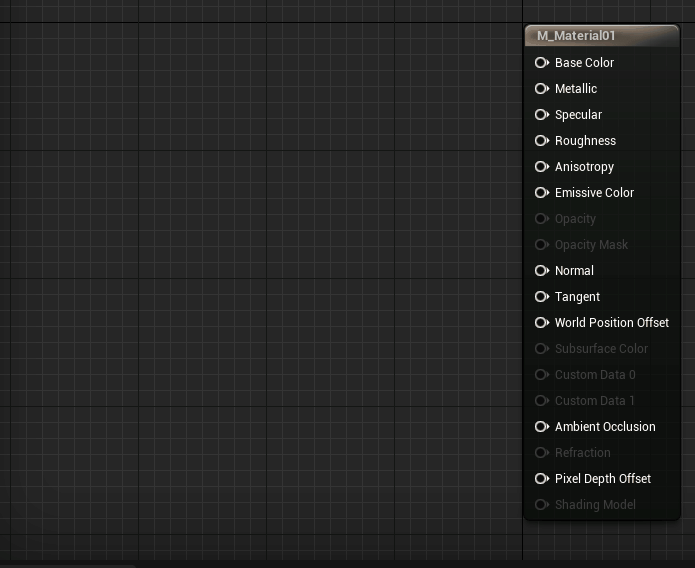Click the Base Color label text
The height and width of the screenshot is (568, 695).
[x=584, y=63]
